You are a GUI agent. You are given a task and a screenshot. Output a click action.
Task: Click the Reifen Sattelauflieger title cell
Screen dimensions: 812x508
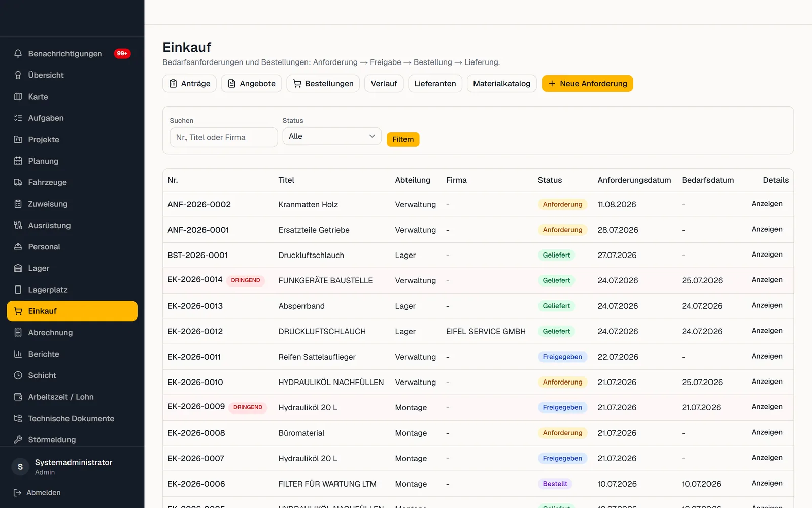[x=317, y=357]
